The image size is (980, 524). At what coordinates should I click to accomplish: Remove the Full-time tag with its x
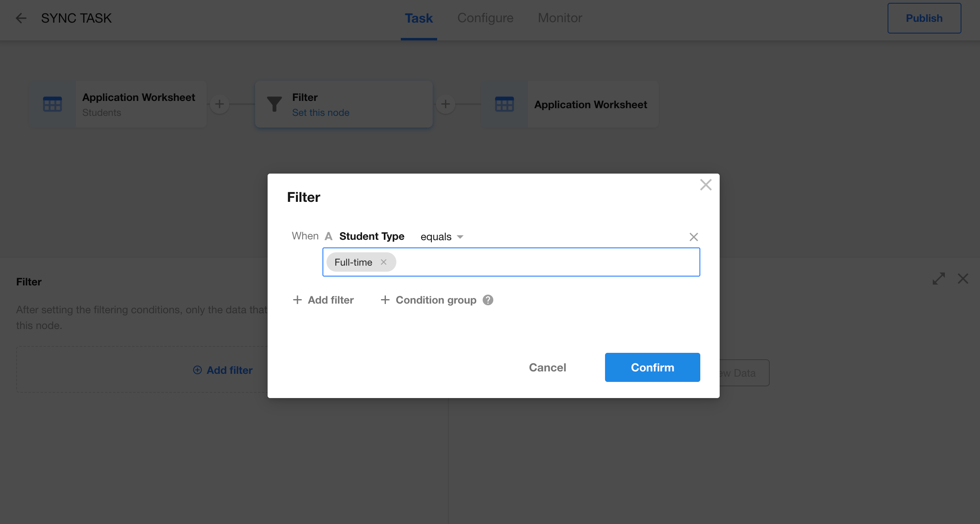(383, 262)
